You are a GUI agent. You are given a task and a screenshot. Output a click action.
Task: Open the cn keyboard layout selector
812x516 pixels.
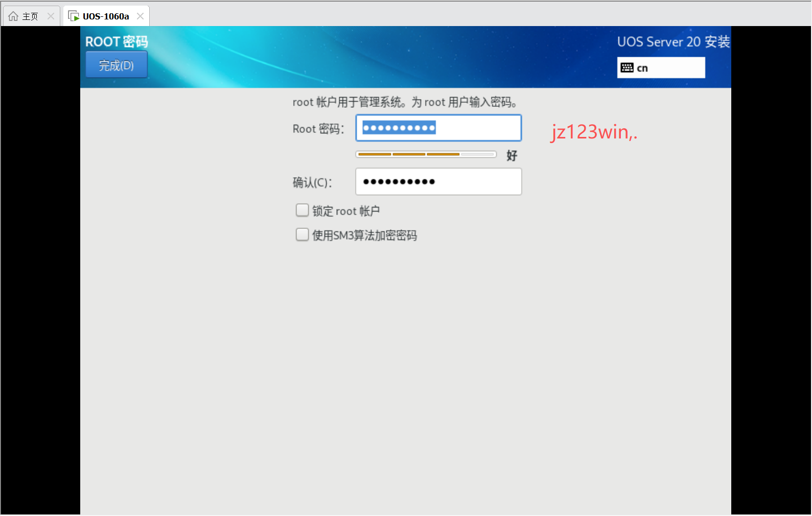pos(661,67)
